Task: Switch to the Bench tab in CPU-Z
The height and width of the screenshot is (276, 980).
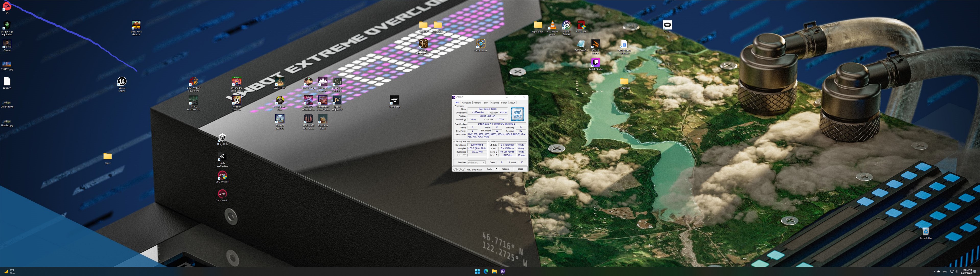Action: click(504, 103)
